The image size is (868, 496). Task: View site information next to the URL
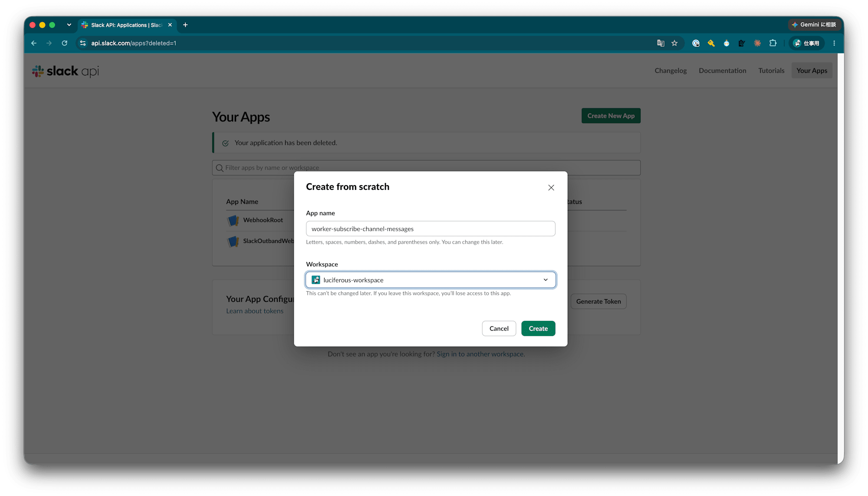click(x=83, y=43)
